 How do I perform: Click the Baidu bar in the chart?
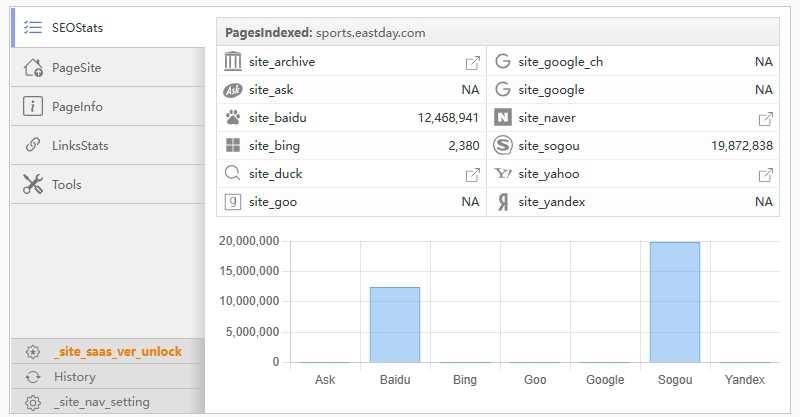395,325
